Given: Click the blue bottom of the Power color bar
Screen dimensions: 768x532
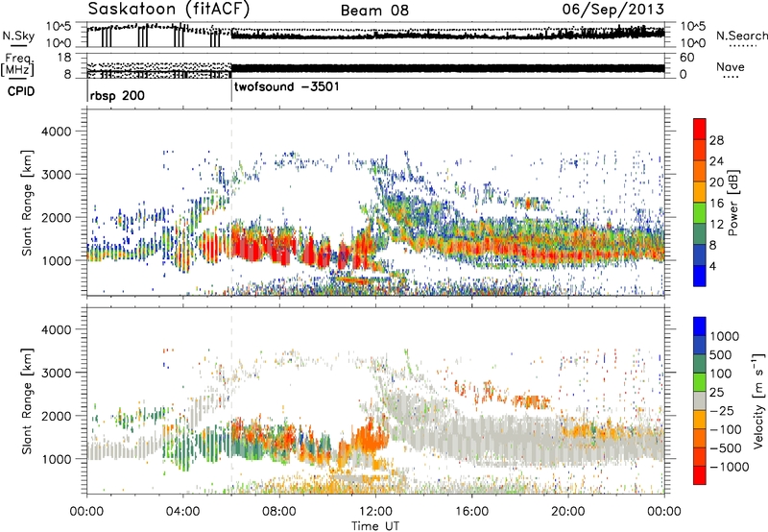Looking at the screenshot, I should 700,276.
